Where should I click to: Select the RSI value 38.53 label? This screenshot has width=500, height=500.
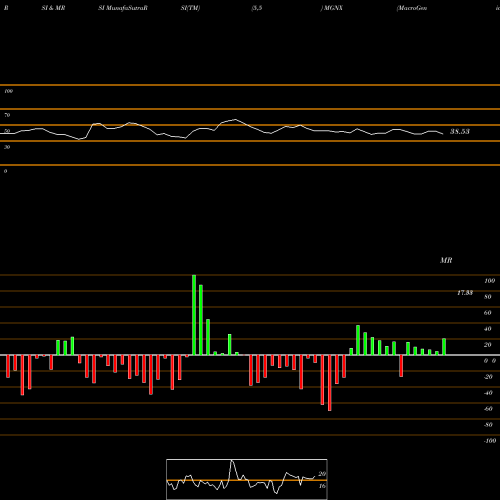click(x=460, y=131)
